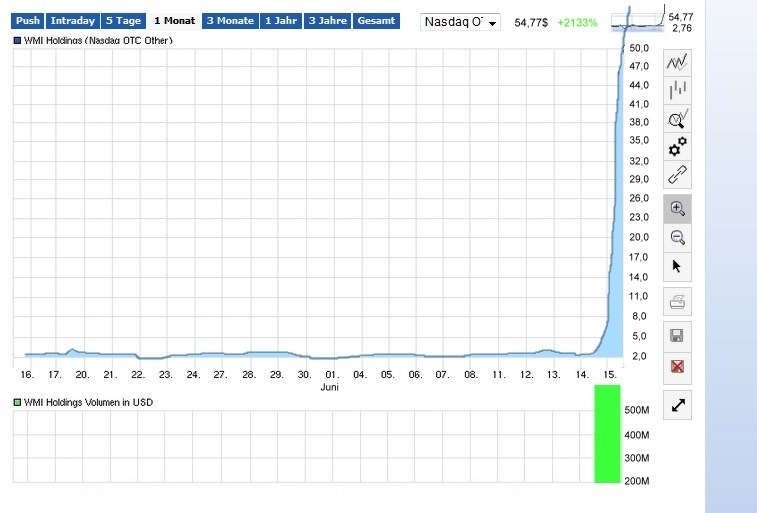The image size is (757, 513).
Task: Select the 5 Tage time range
Action: pyautogui.click(x=123, y=21)
